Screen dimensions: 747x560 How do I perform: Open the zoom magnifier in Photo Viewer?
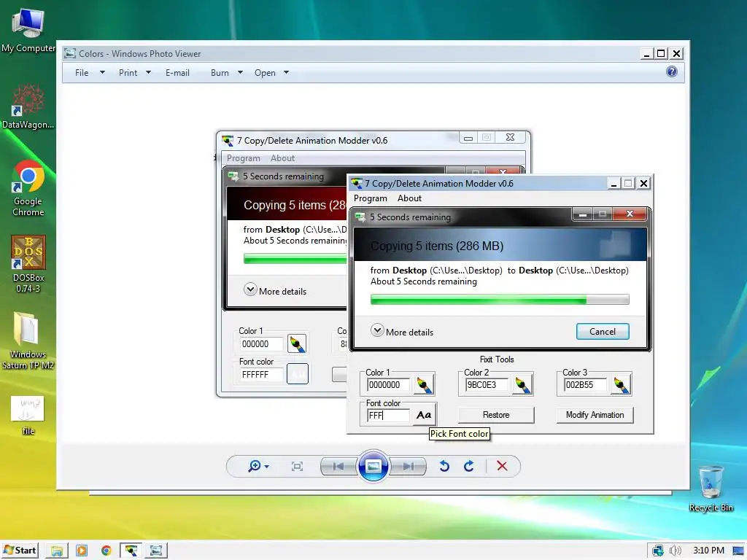255,466
